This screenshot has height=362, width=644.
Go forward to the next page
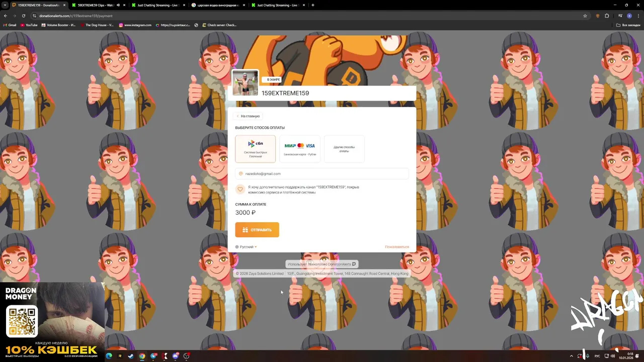click(14, 16)
